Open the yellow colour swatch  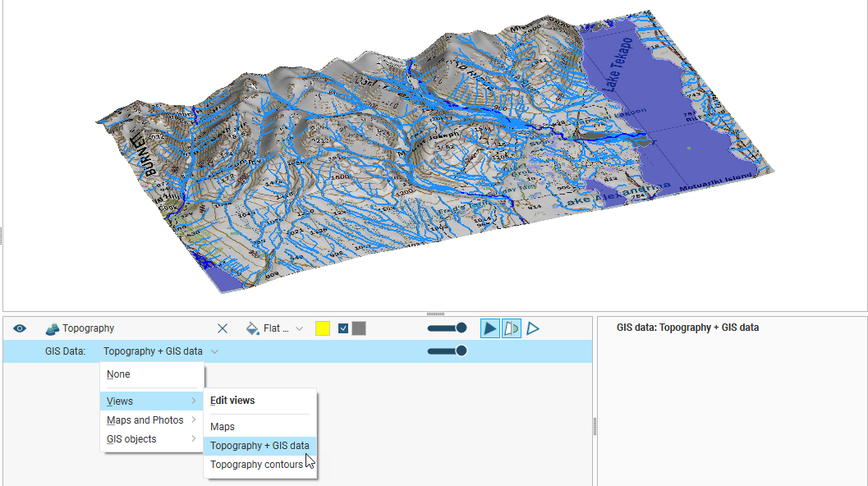tap(323, 328)
